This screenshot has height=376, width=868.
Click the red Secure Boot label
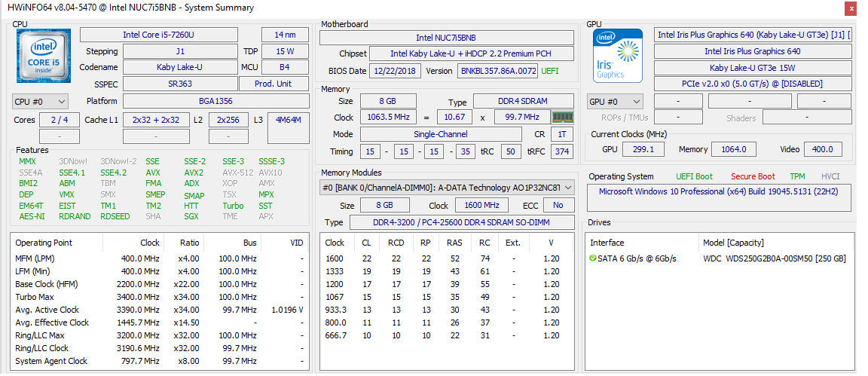point(753,176)
